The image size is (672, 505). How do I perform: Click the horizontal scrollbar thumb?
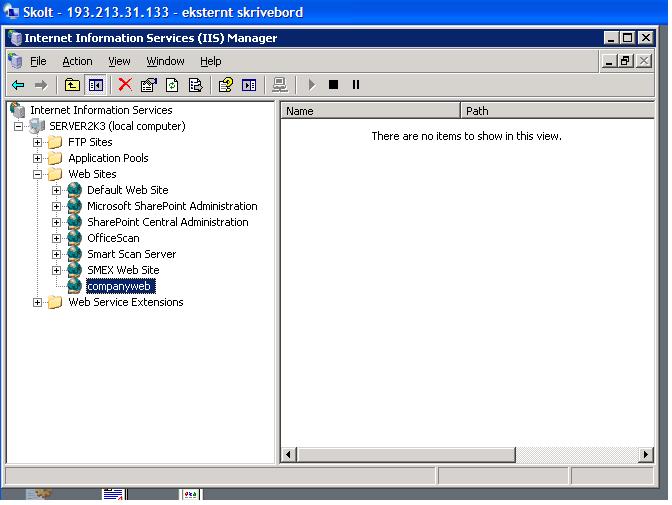(405, 454)
